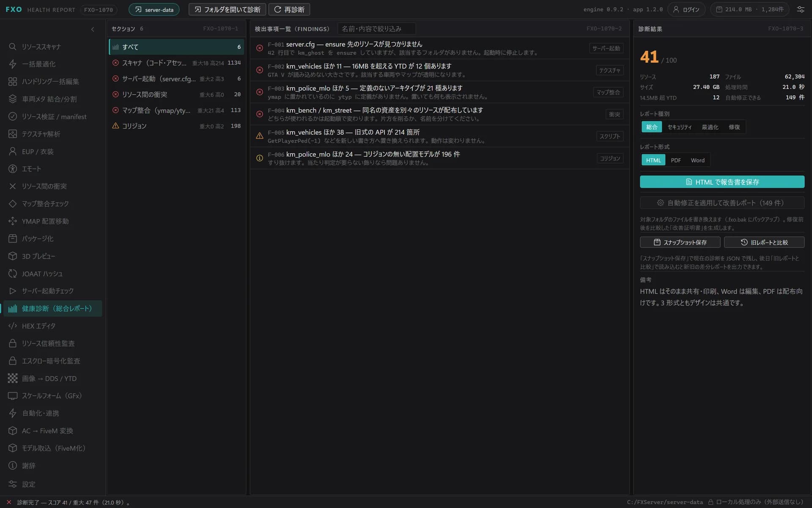The width and height of the screenshot is (812, 508).
Task: Click the server-data folder chip
Action: (154, 9)
